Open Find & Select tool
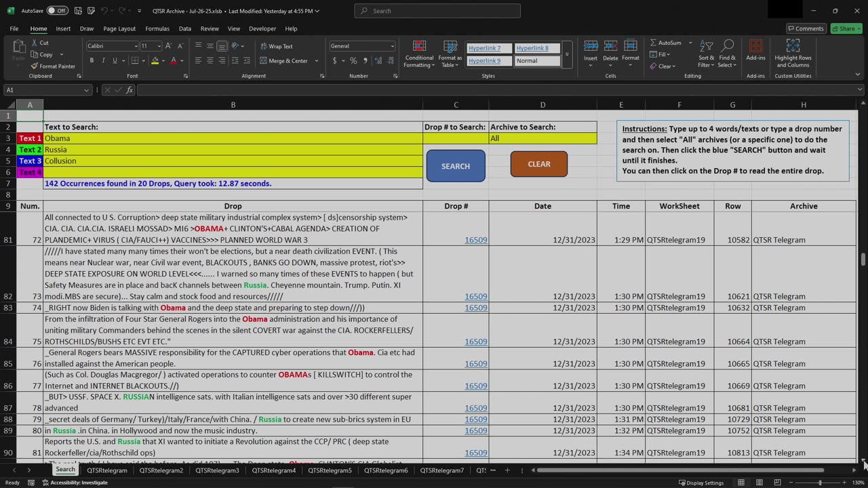The image size is (868, 488). (727, 53)
